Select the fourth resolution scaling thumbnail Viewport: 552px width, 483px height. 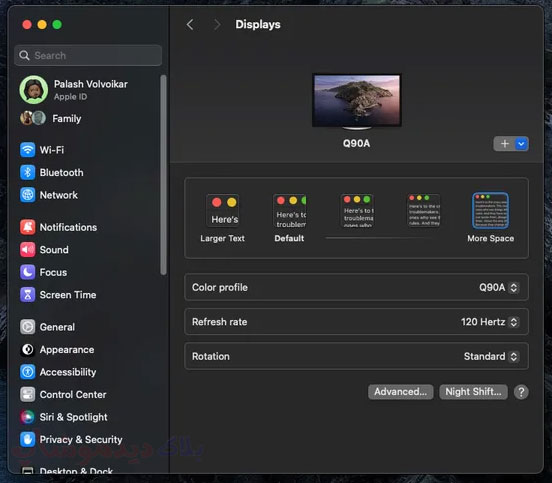(x=424, y=211)
